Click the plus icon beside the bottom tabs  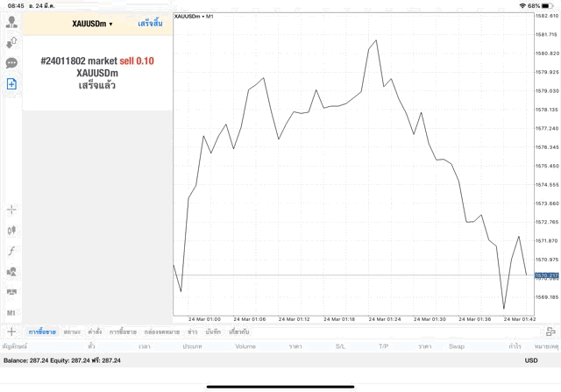click(11, 331)
